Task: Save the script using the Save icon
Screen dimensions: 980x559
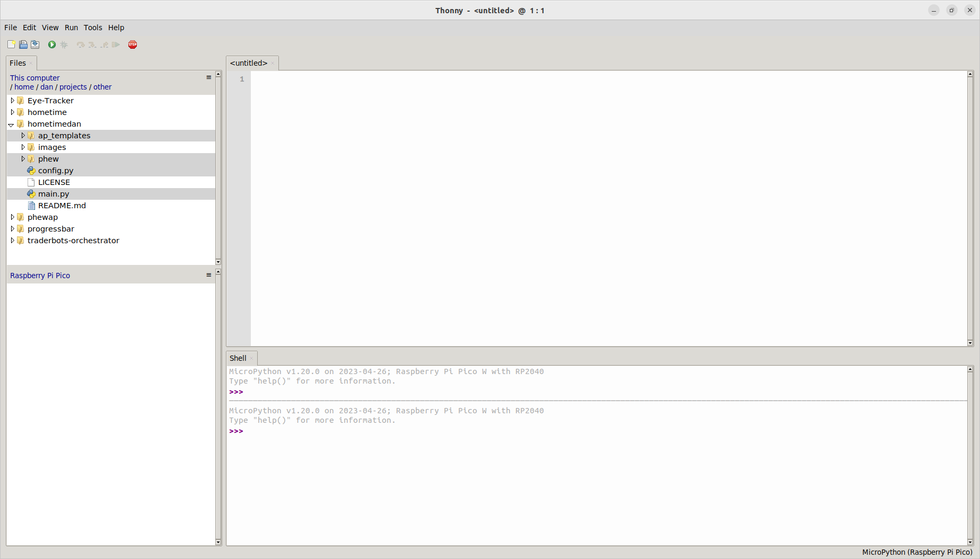Action: click(35, 45)
